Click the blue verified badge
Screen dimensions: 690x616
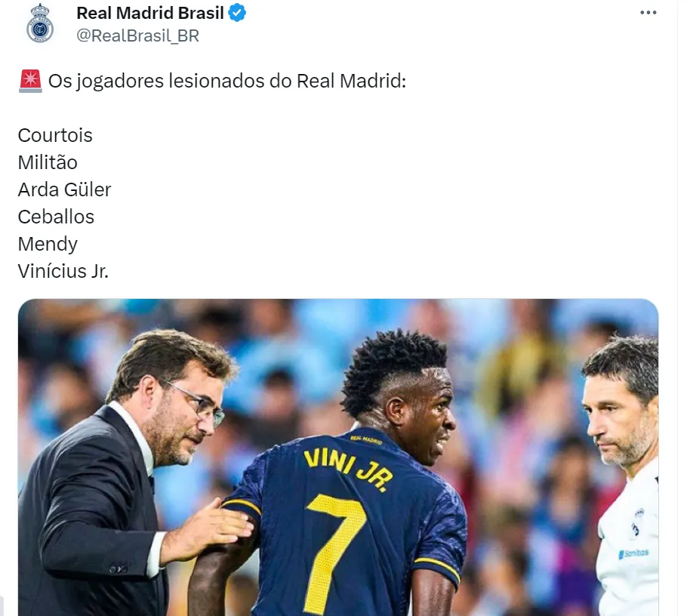pos(237,13)
